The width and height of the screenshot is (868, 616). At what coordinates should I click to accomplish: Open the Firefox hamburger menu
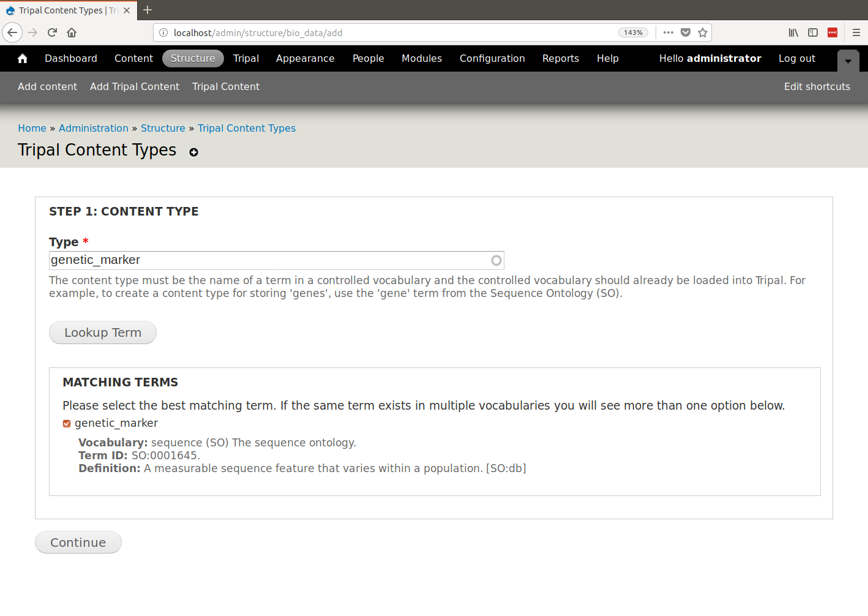click(x=856, y=32)
